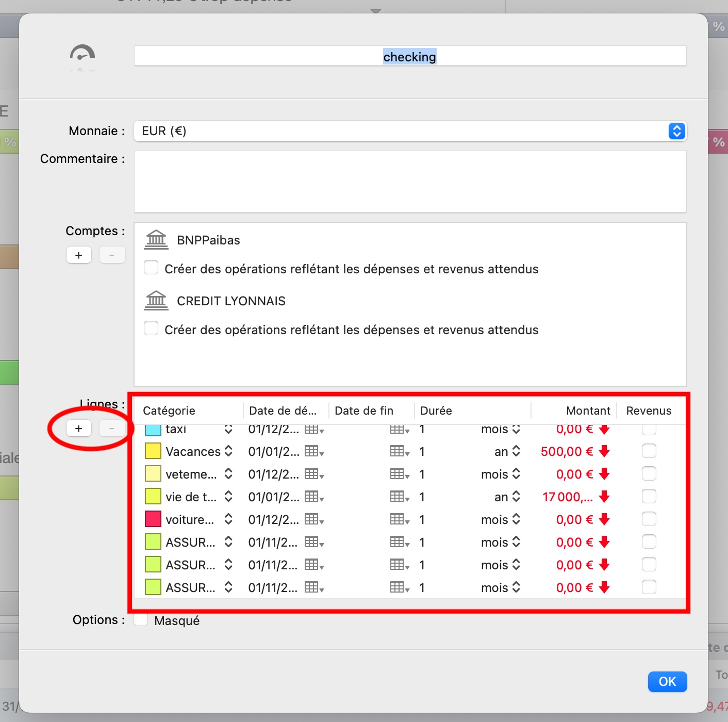Open end date calendar for Vacances row
Image resolution: width=728 pixels, height=722 pixels.
[x=399, y=452]
